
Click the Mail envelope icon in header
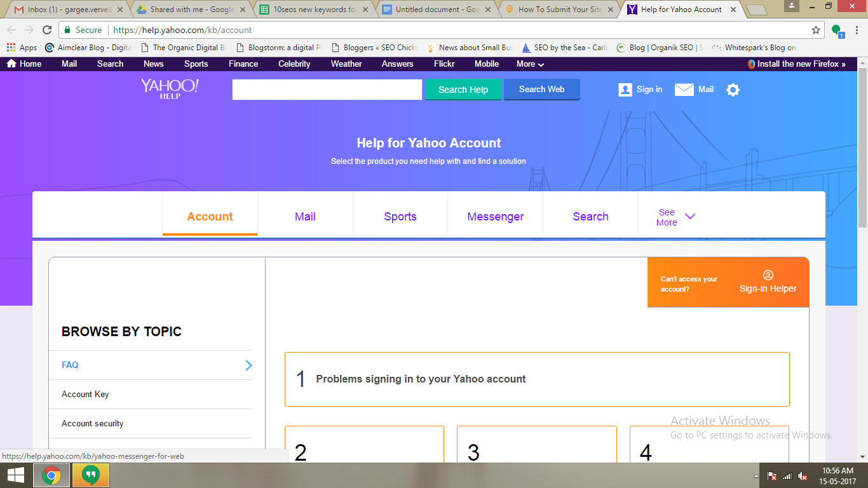[684, 90]
